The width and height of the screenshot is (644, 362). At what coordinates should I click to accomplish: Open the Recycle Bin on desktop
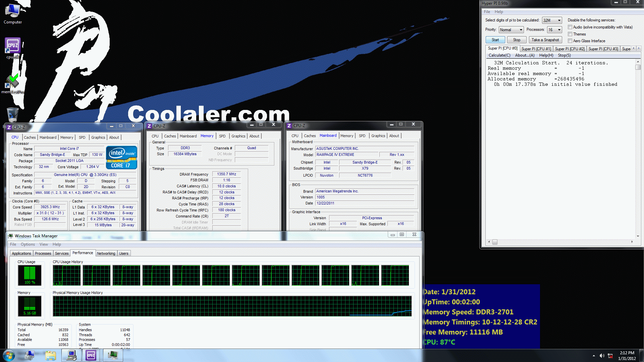12,115
